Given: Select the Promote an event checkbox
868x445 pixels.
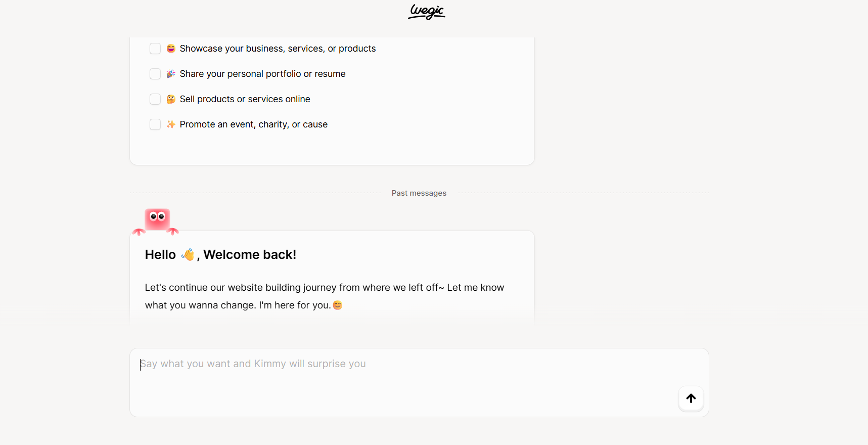Looking at the screenshot, I should (155, 124).
